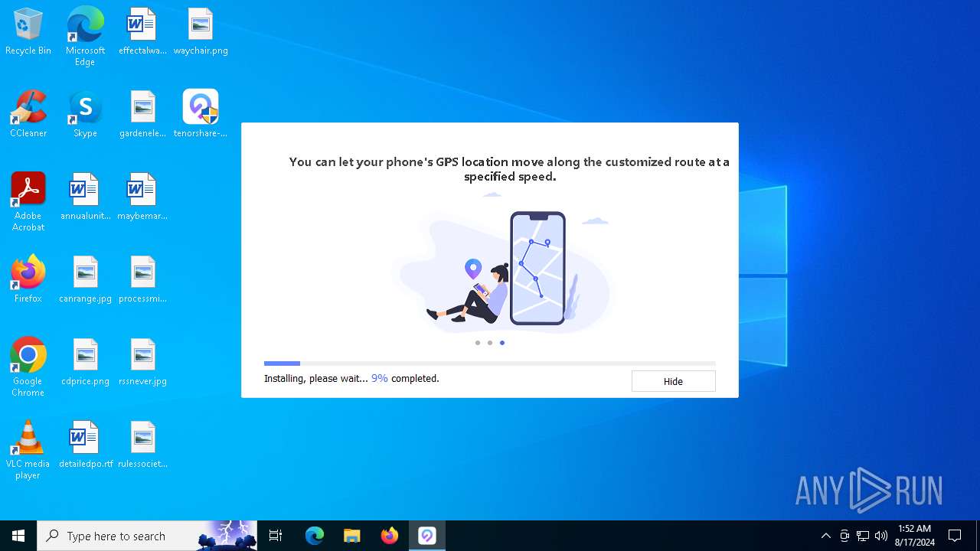Select waychair.png image file
Image resolution: width=980 pixels, height=551 pixels.
pyautogui.click(x=201, y=31)
